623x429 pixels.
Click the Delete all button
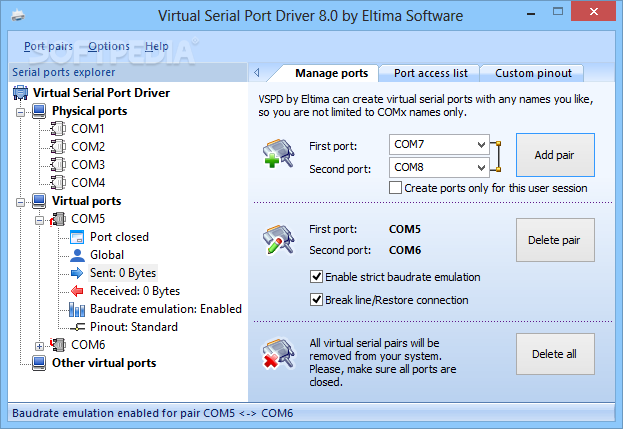[x=555, y=354]
